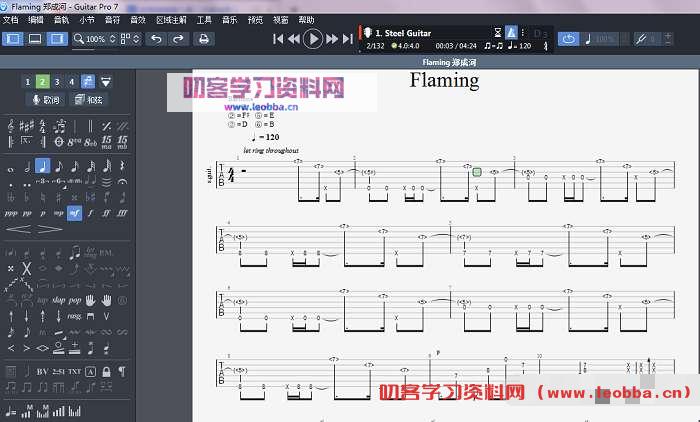
Task: Click the printer icon to print the score
Action: pyautogui.click(x=204, y=39)
